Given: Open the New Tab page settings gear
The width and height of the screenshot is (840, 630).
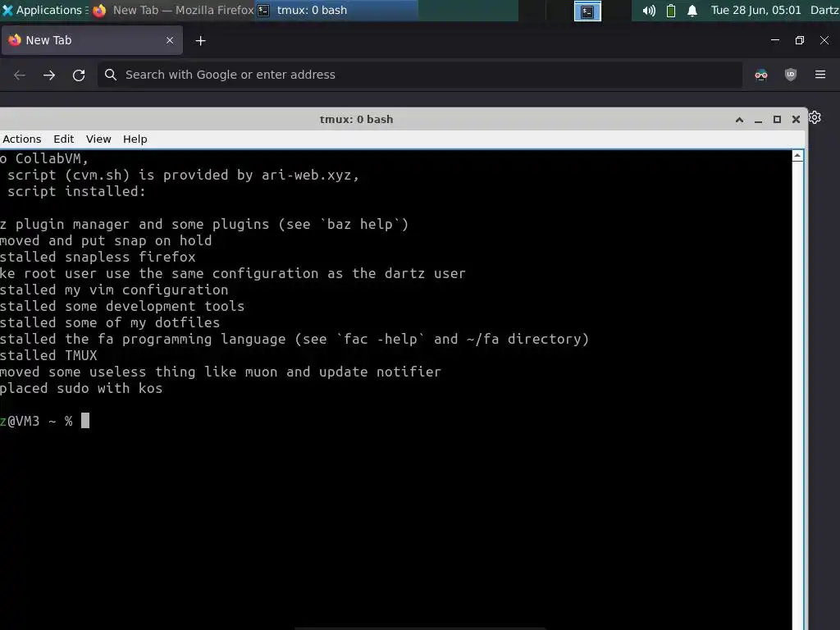Looking at the screenshot, I should point(815,117).
